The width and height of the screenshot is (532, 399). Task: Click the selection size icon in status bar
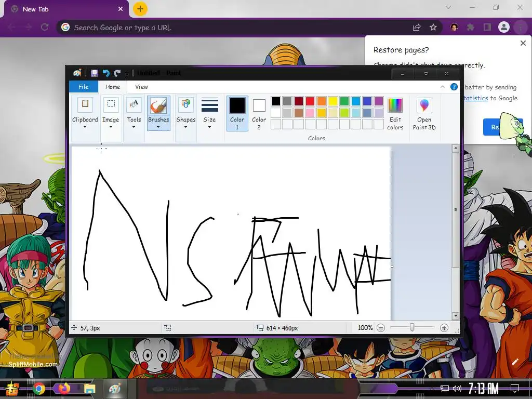click(168, 328)
